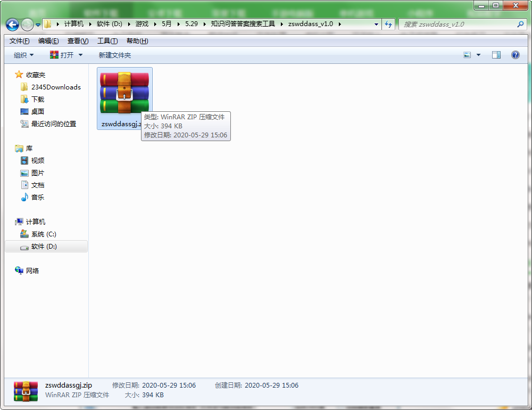Click the magnifier search icon
The width and height of the screenshot is (532, 410).
520,24
